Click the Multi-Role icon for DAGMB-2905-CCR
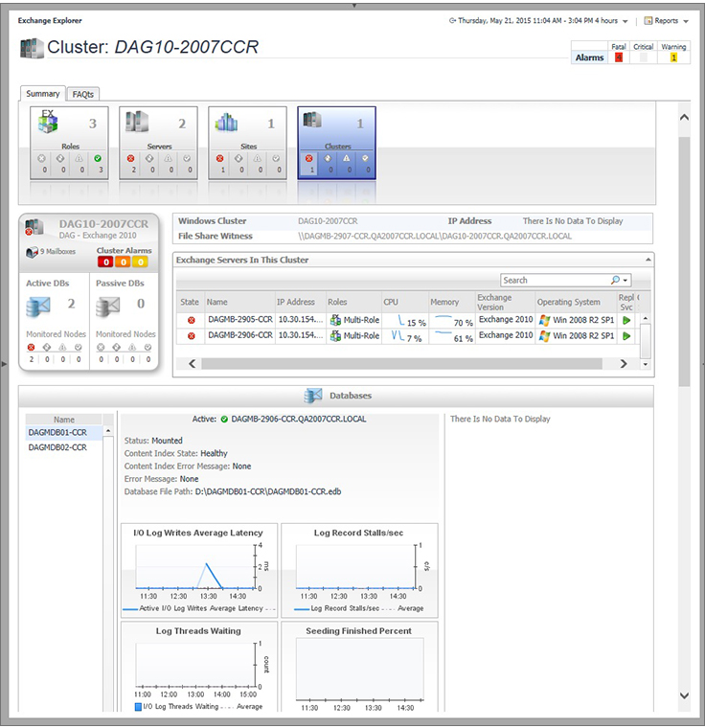Viewport: 705px width, 728px height. (335, 320)
